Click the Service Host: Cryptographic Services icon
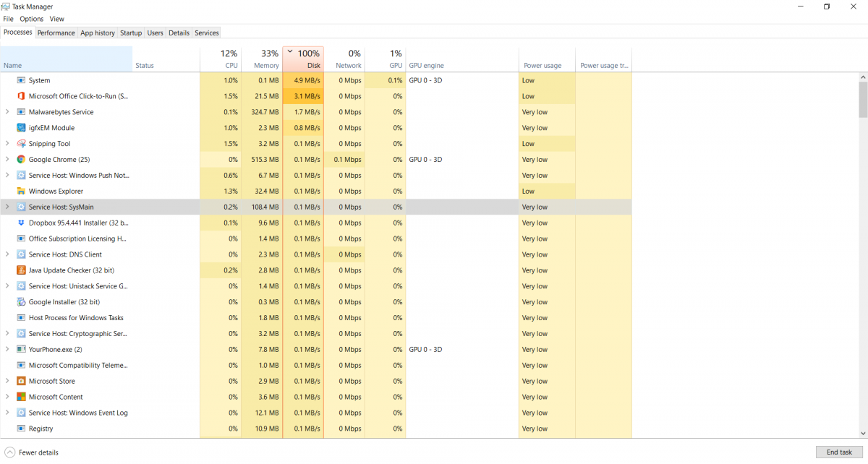 pos(21,334)
